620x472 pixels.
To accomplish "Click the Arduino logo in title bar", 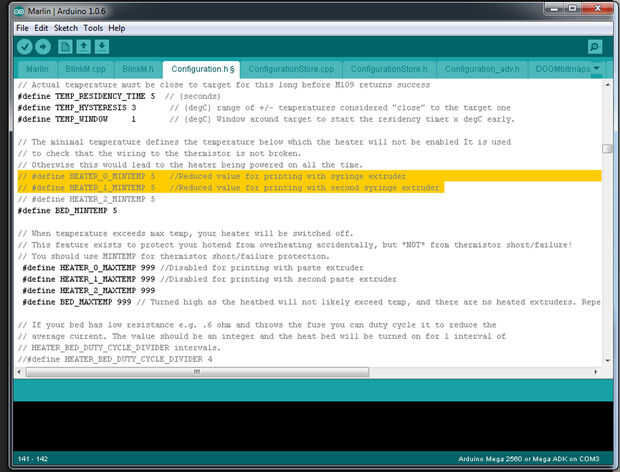I will coord(19,11).
